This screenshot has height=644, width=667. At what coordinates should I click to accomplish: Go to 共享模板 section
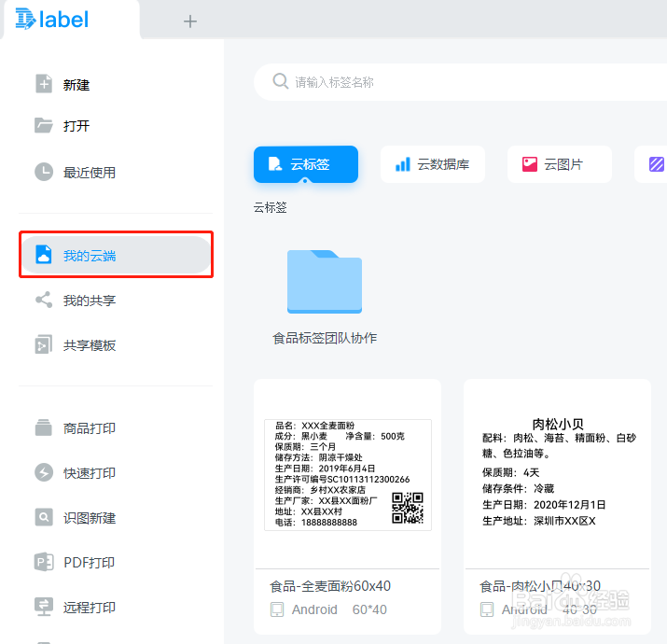(x=90, y=345)
